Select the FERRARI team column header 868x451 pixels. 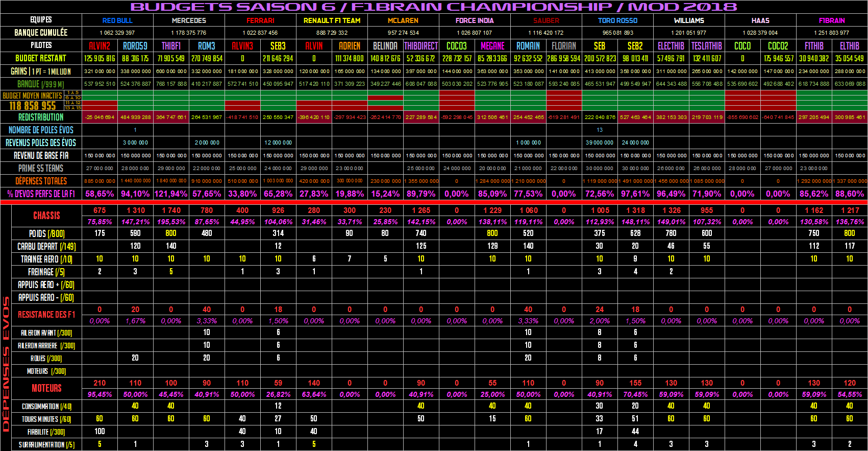click(x=260, y=20)
